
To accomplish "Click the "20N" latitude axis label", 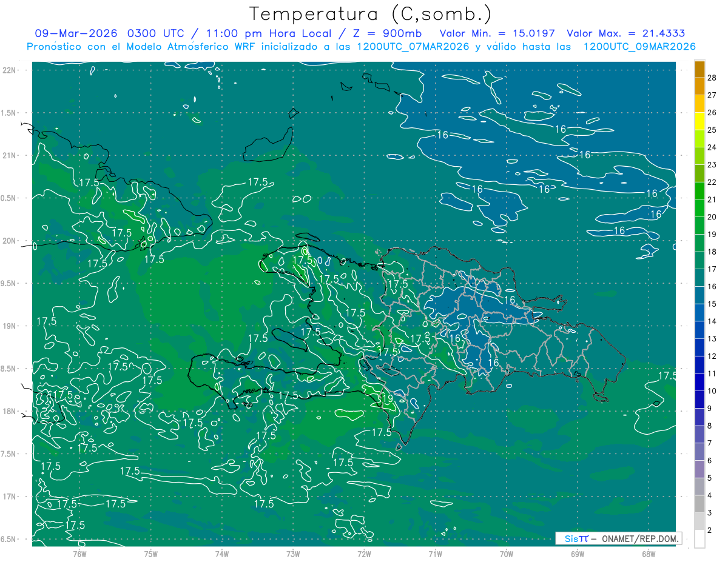I will pos(10,241).
